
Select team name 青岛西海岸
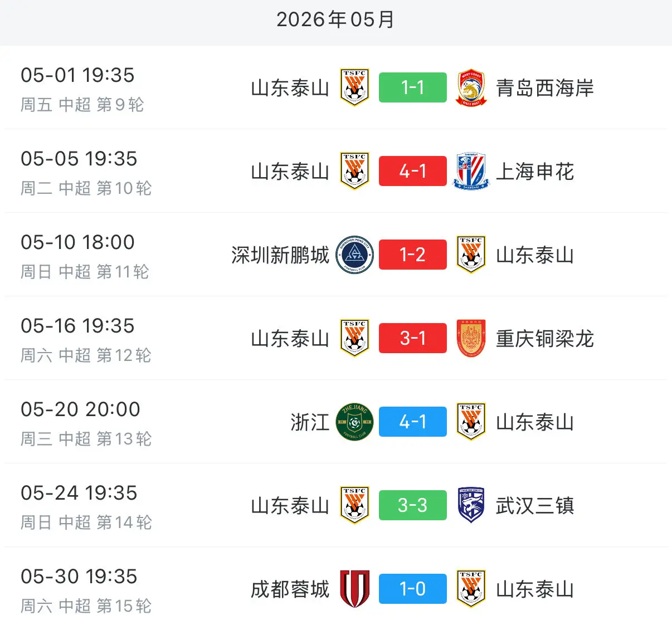coord(545,88)
